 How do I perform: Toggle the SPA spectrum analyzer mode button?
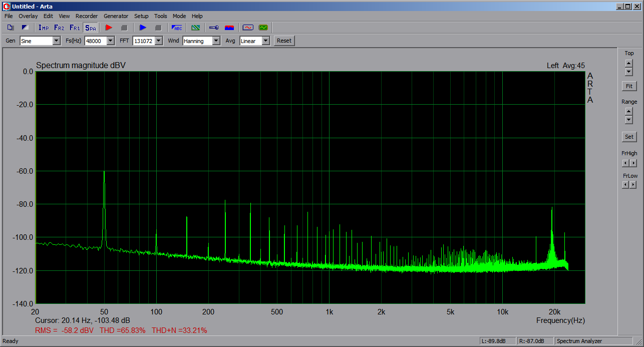pyautogui.click(x=91, y=28)
